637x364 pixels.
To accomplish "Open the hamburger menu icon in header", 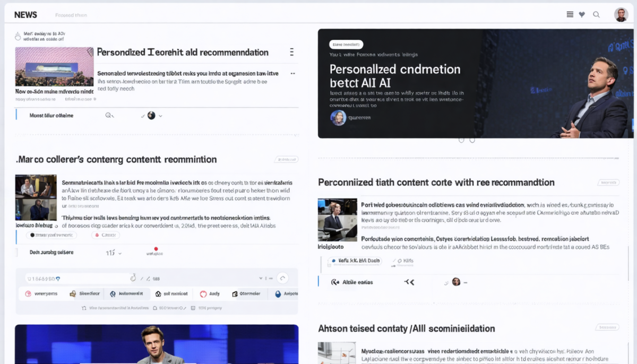I will (570, 14).
